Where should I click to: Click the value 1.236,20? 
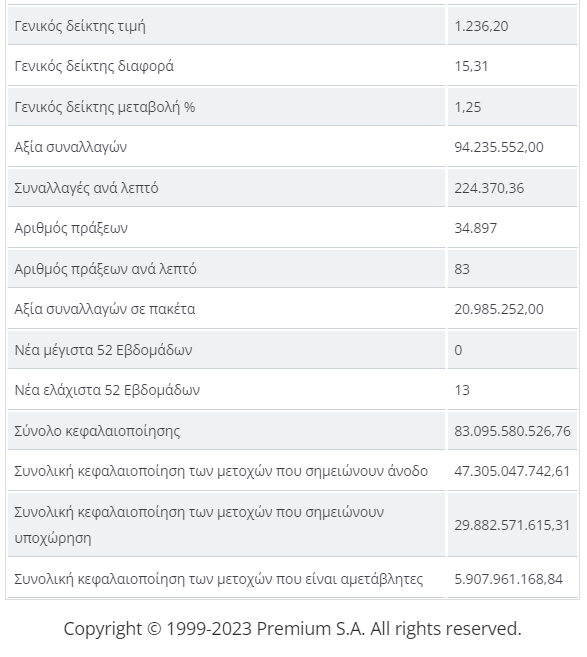point(481,26)
